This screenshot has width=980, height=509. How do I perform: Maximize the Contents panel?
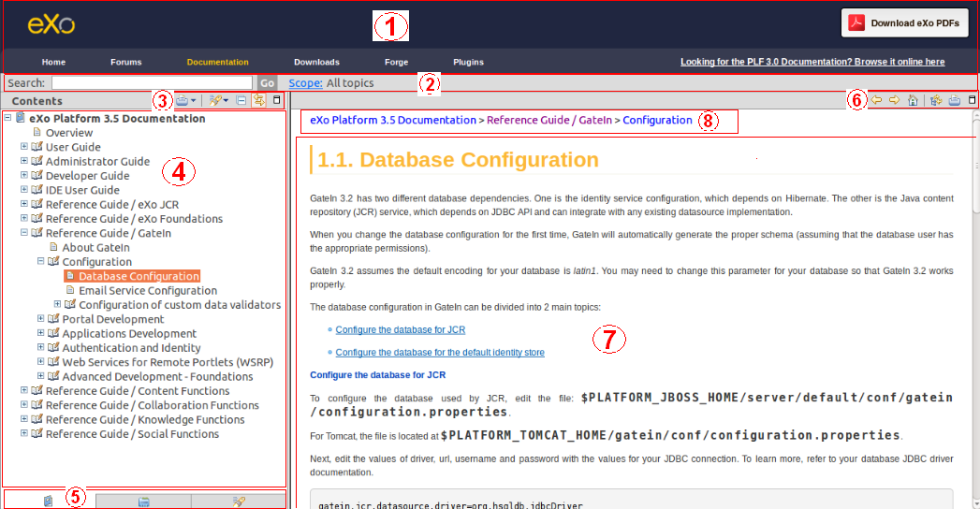[277, 100]
